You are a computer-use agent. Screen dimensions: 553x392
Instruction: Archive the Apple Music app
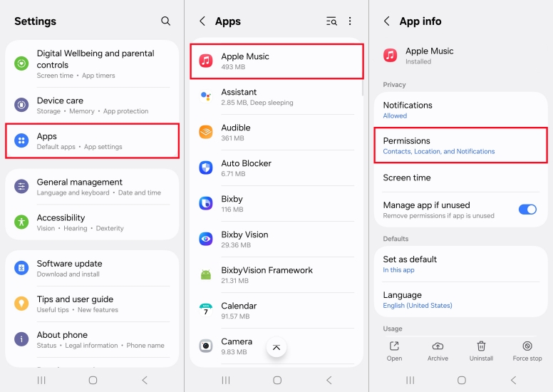(438, 351)
